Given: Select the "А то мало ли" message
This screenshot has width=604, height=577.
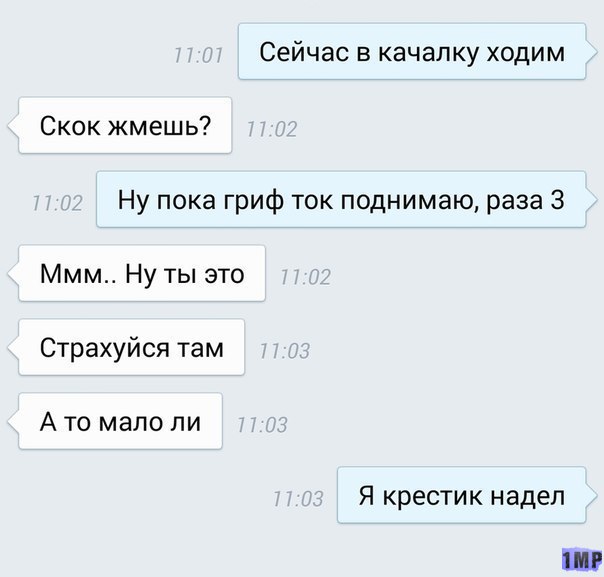Looking at the screenshot, I should (120, 421).
